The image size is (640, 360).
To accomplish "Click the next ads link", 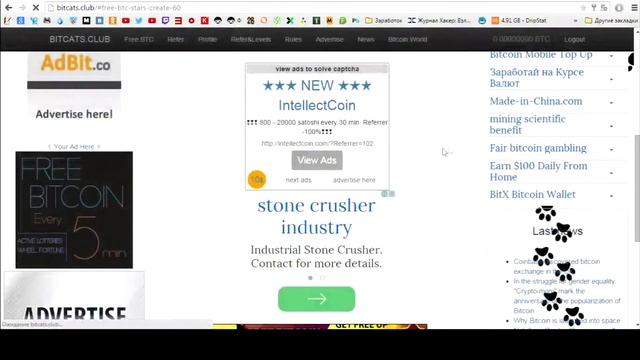I will point(298,180).
